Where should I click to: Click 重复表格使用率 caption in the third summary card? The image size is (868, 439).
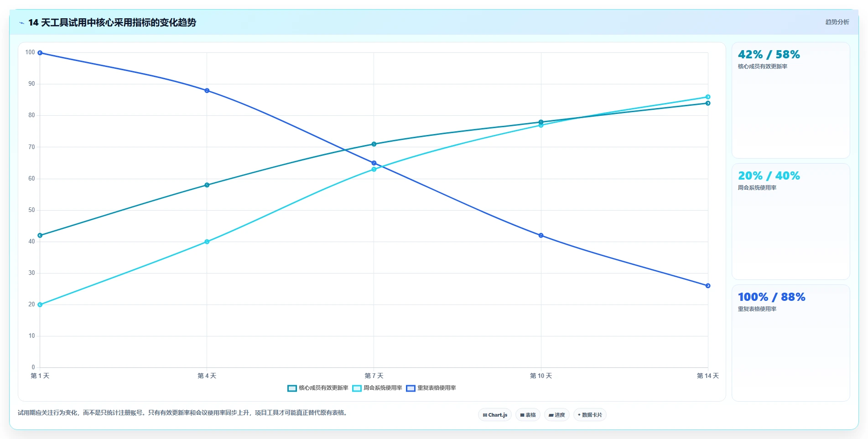[x=757, y=309]
